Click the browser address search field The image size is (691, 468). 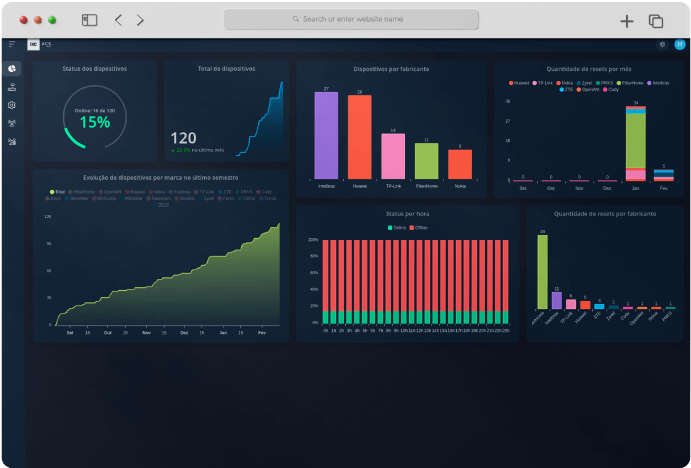[x=352, y=19]
